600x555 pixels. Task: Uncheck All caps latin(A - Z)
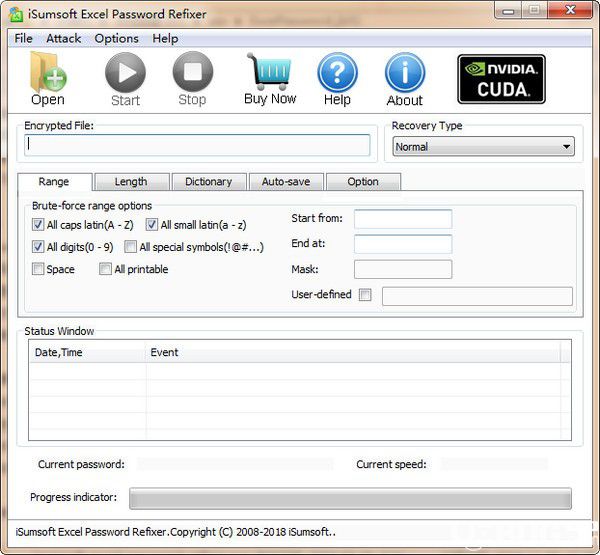[38, 224]
